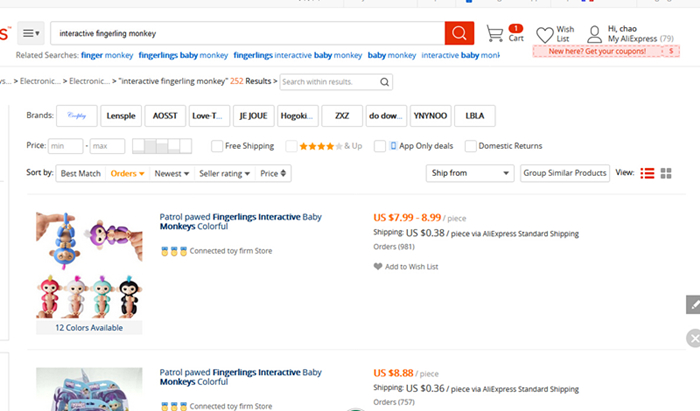Click Orders (981) text
This screenshot has height=411, width=700.
tap(394, 247)
